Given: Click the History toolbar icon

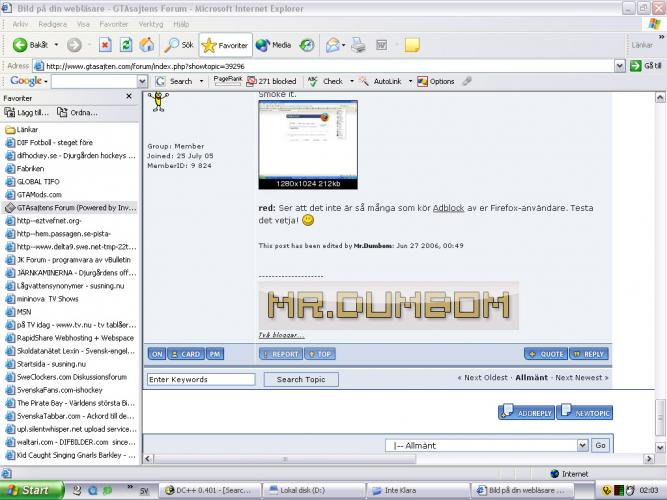Looking at the screenshot, I should pos(307,45).
